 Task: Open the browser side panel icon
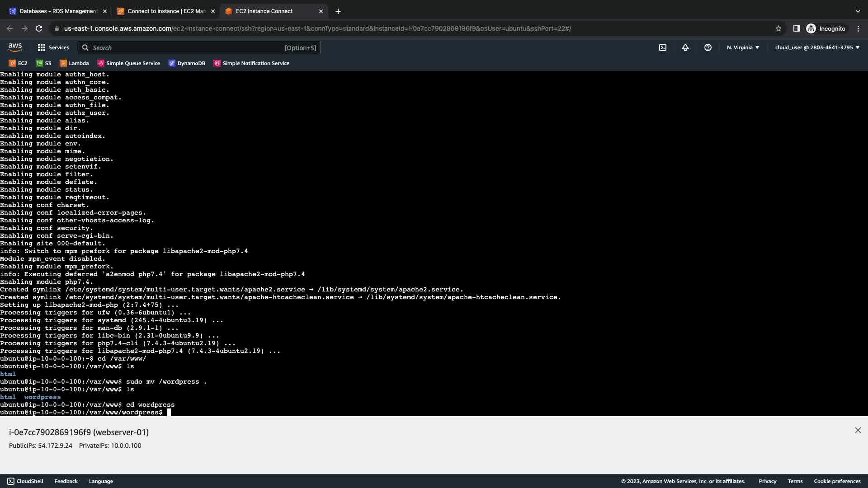click(x=796, y=28)
